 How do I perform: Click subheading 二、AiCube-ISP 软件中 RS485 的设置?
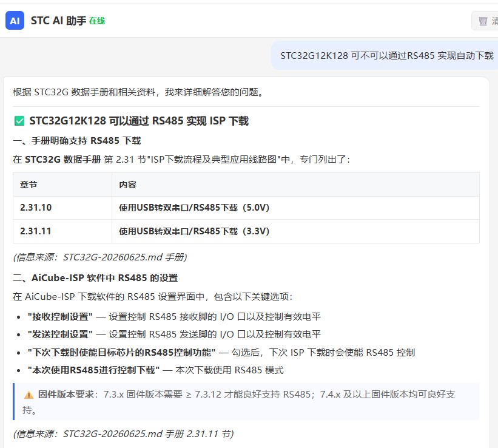point(95,278)
